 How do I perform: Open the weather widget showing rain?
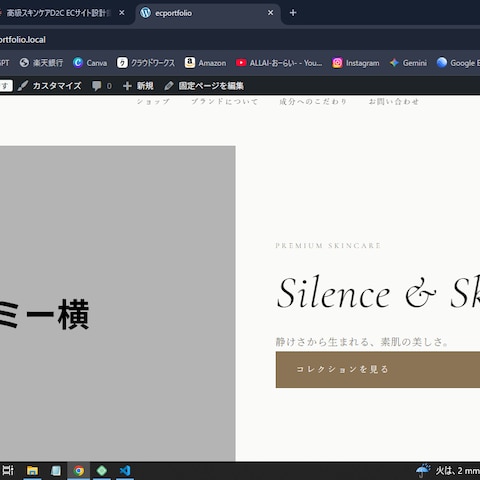click(x=447, y=470)
